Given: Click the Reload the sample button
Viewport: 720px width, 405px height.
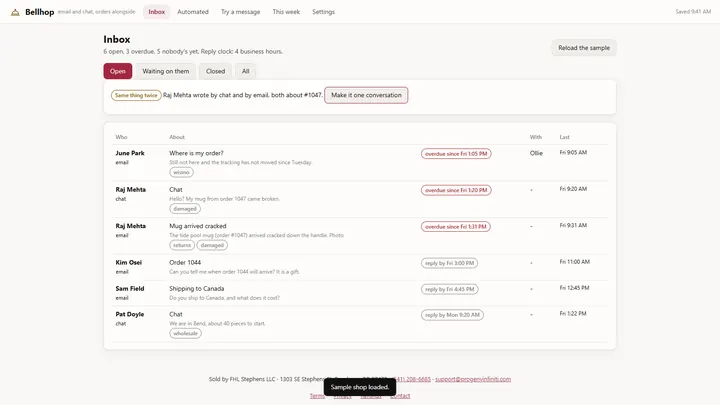Looking at the screenshot, I should [584, 48].
